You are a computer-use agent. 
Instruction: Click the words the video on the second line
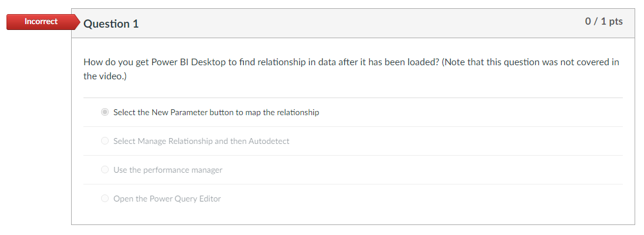[x=103, y=76]
